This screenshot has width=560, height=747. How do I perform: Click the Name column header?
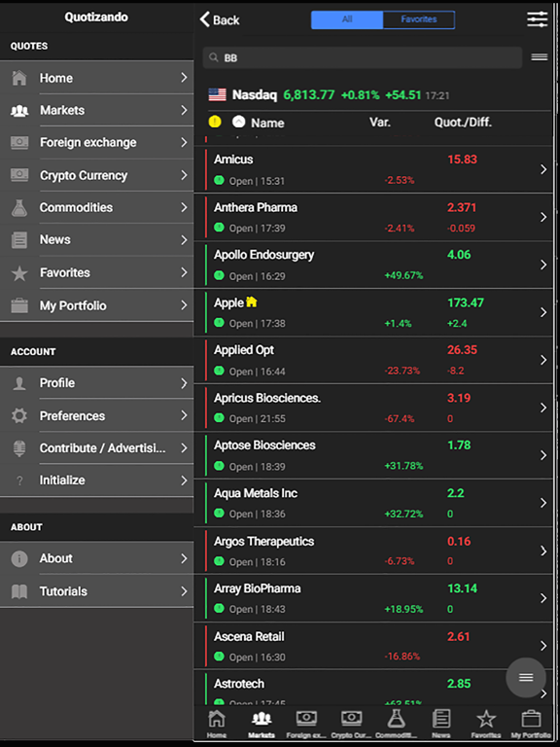(x=267, y=123)
